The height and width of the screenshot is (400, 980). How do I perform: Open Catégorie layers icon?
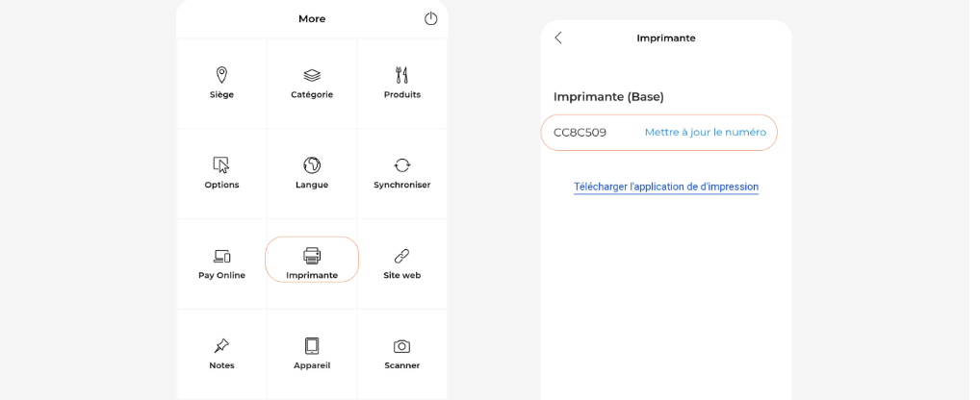pyautogui.click(x=312, y=75)
